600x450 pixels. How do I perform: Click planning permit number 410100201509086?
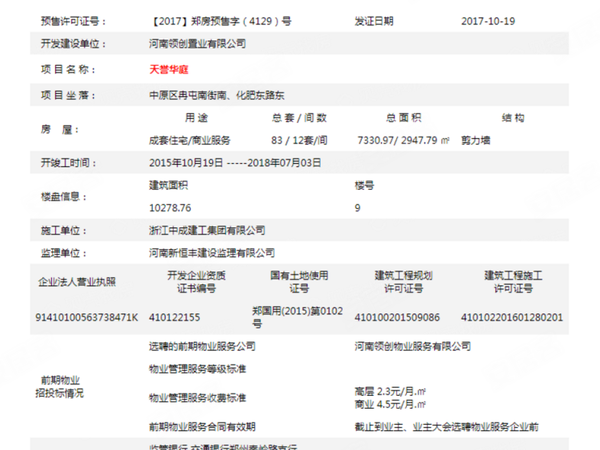[x=396, y=317]
